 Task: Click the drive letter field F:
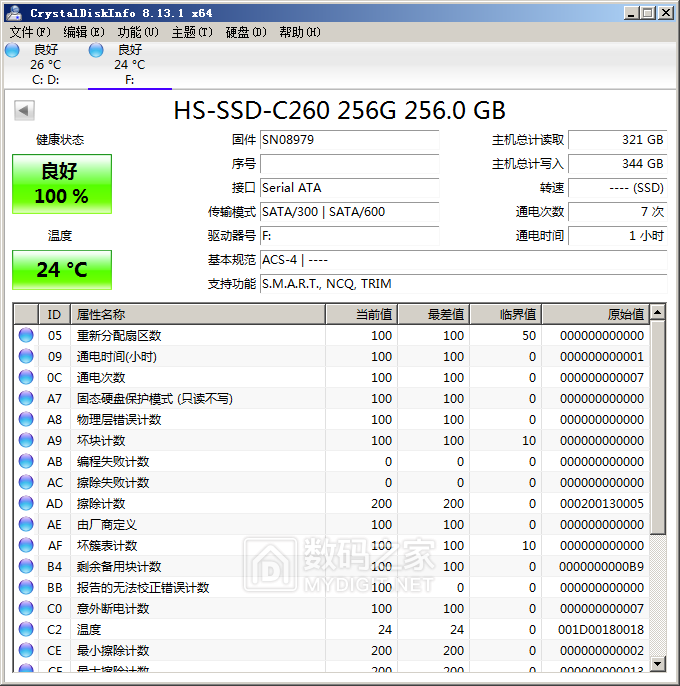(x=350, y=236)
